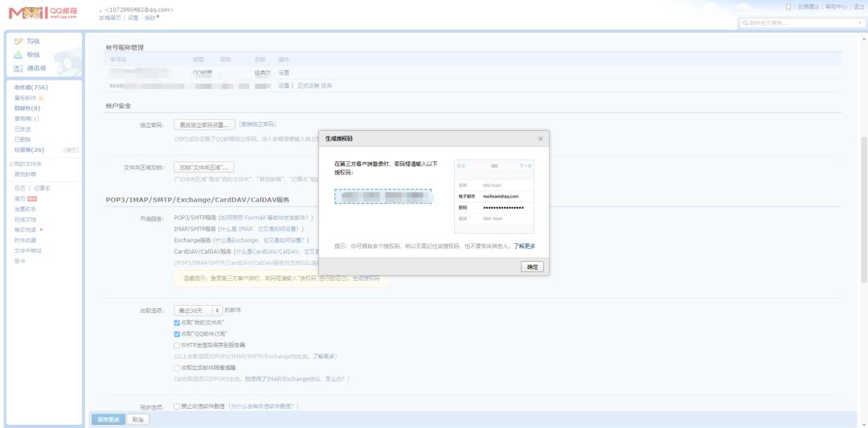
Task: Click 换肤 link in header
Action: click(149, 18)
